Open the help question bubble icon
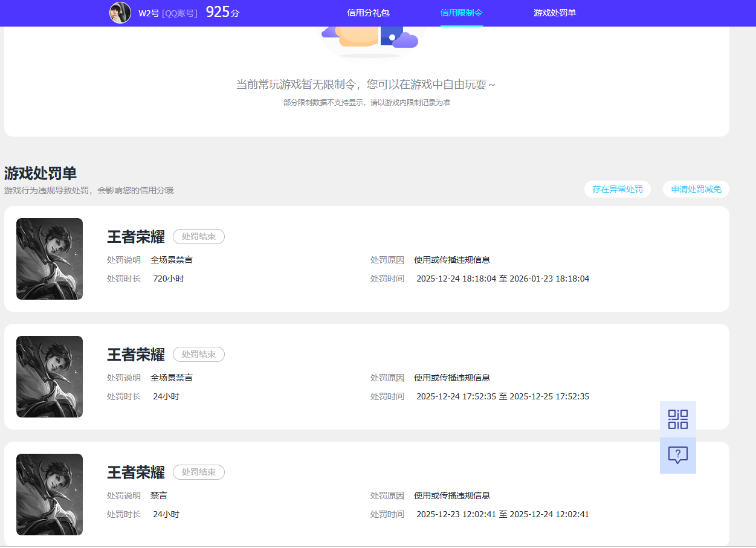The width and height of the screenshot is (756, 548). [678, 456]
